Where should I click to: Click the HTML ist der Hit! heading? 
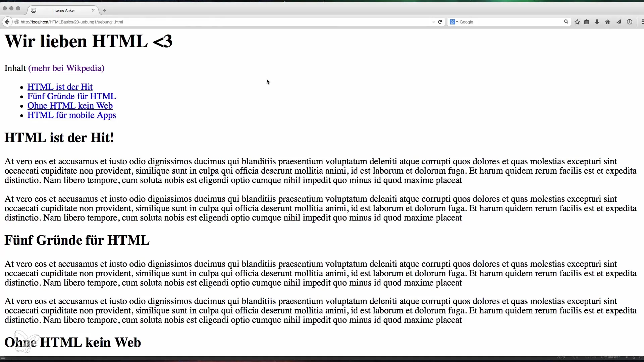coord(59,137)
